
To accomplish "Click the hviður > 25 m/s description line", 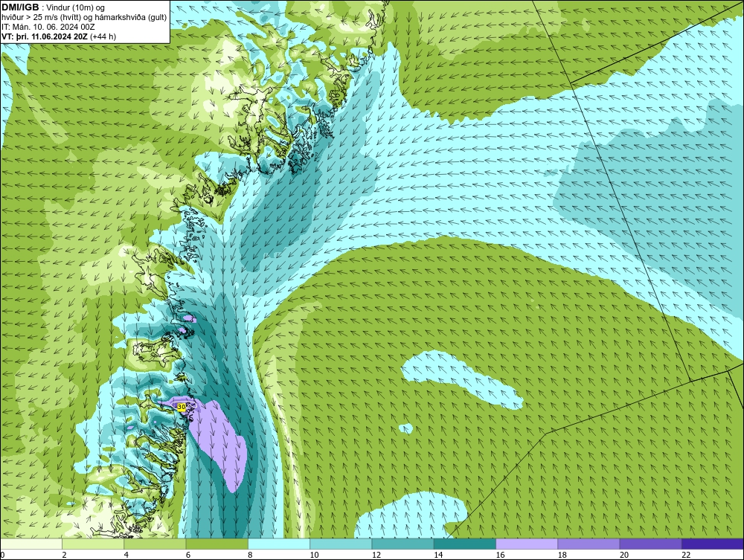I will click(x=85, y=18).
